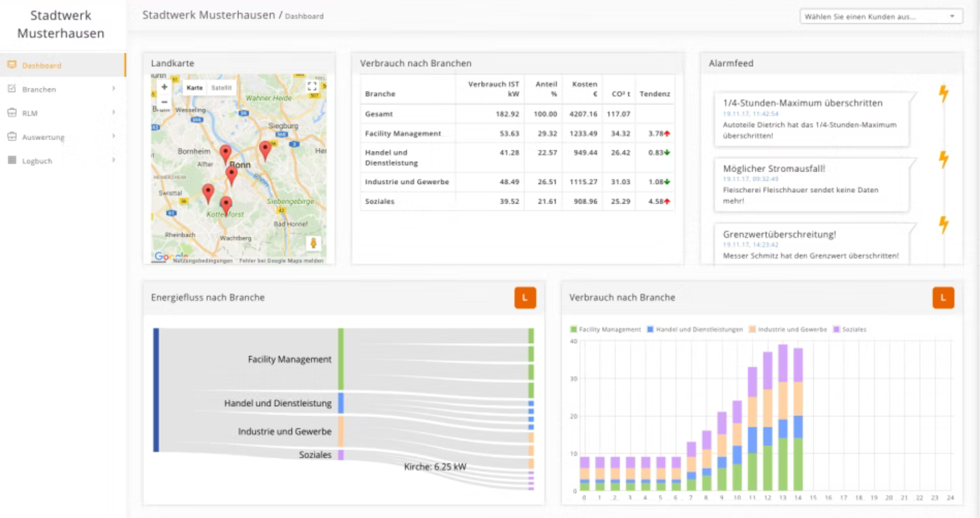980x518 pixels.
Task: Click the red map marker near Siegburg
Action: click(x=265, y=149)
